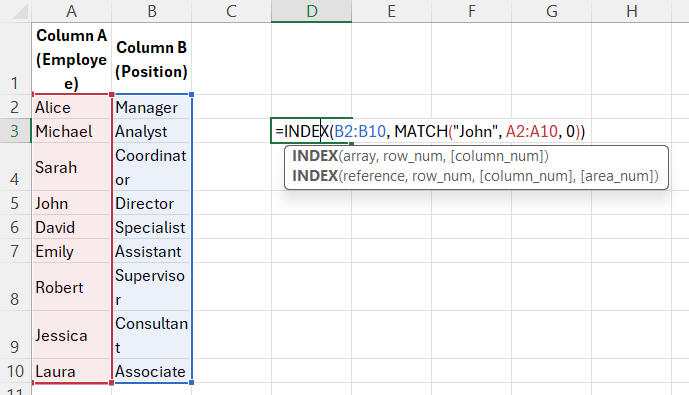Click INDEX array syntax in tooltip
Image resolution: width=689 pixels, height=395 pixels.
[x=420, y=156]
